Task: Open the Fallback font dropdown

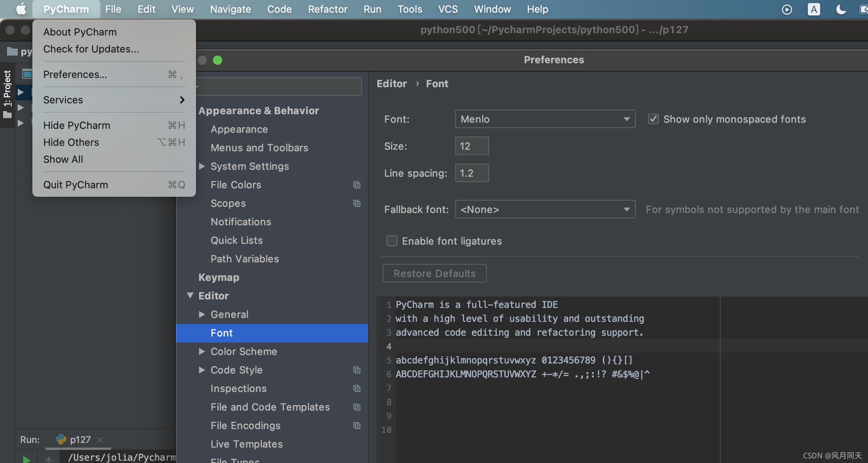Action: coord(545,209)
